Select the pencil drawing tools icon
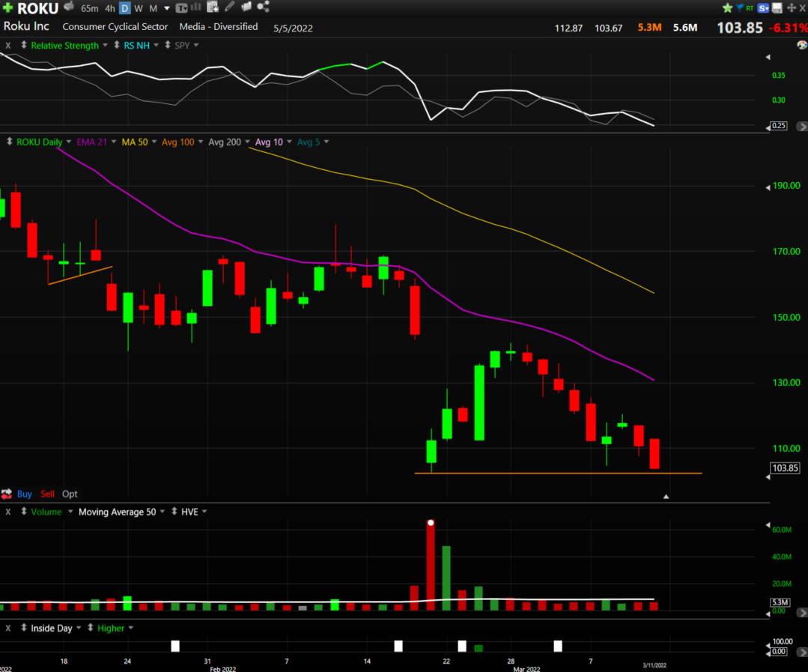 point(230,7)
